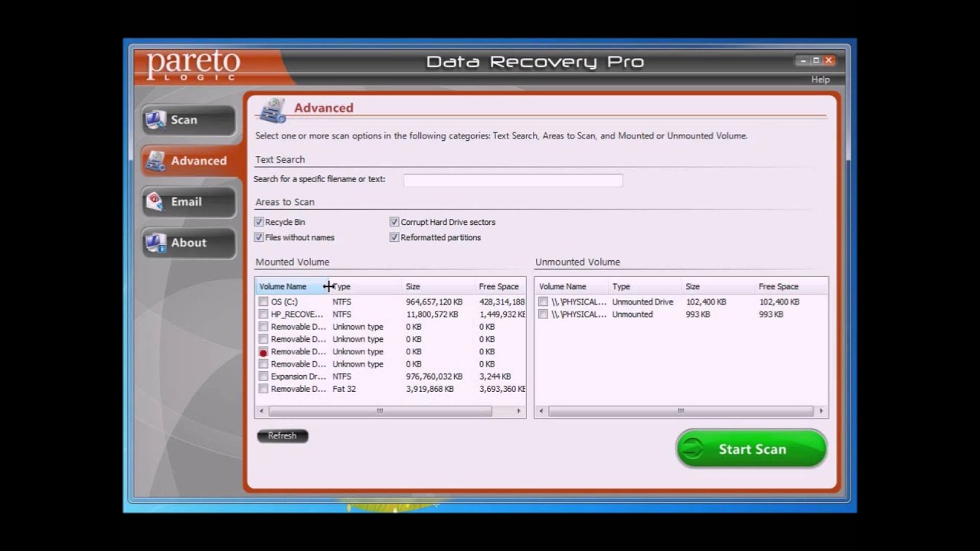The width and height of the screenshot is (980, 551).
Task: Open the Help menu
Action: point(820,80)
